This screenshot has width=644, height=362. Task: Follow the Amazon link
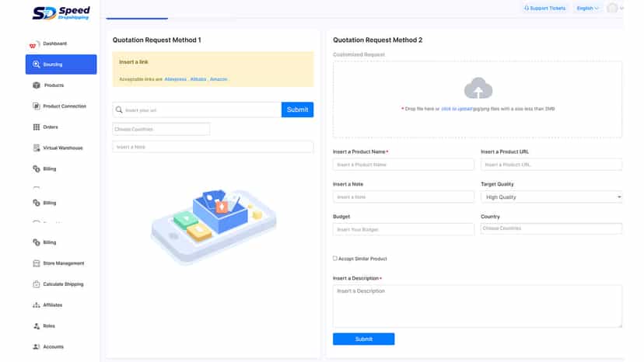click(x=219, y=79)
